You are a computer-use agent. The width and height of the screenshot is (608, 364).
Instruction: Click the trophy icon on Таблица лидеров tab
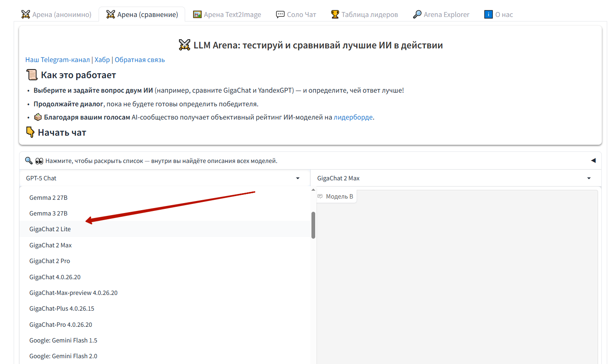[x=335, y=14]
